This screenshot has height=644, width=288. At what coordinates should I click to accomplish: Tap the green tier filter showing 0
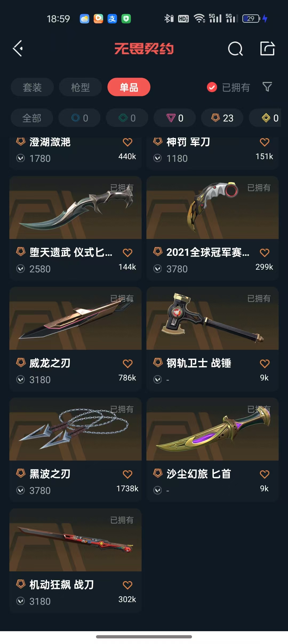[x=127, y=118]
